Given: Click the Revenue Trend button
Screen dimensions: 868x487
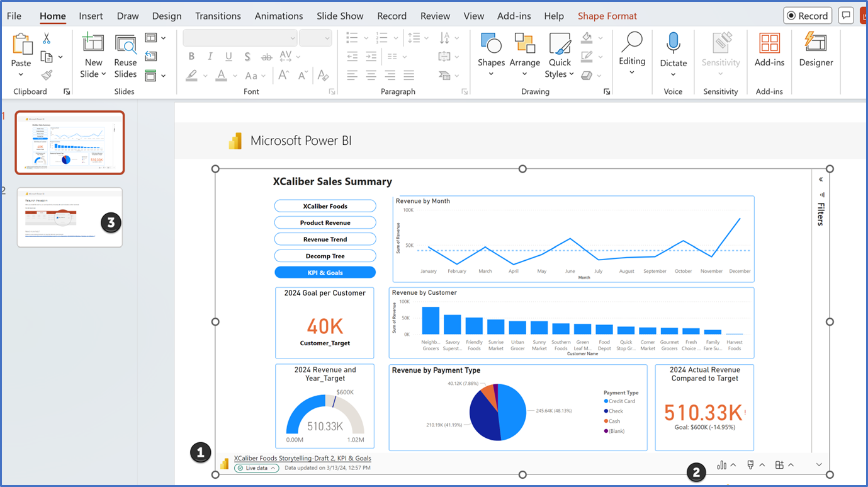Looking at the screenshot, I should click(x=325, y=239).
